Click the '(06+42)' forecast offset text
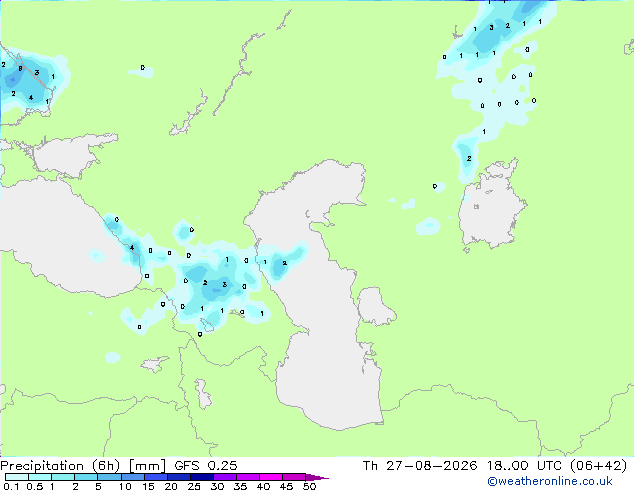Viewport: 634px width, 490px height. [x=598, y=466]
